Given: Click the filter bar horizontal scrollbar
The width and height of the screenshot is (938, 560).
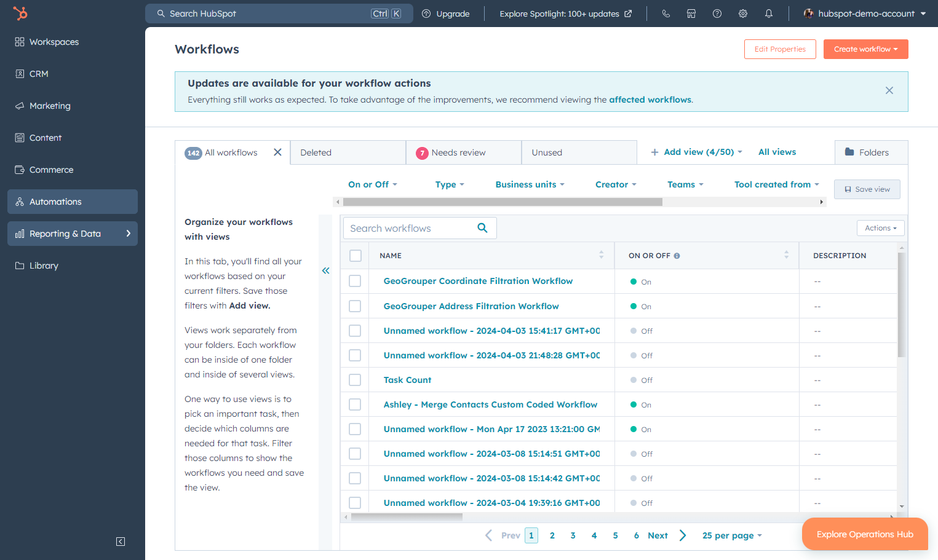Looking at the screenshot, I should [x=503, y=202].
